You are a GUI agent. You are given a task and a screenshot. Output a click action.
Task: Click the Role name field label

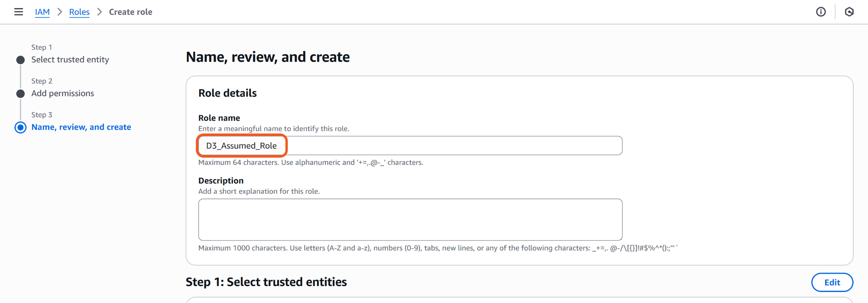[219, 118]
